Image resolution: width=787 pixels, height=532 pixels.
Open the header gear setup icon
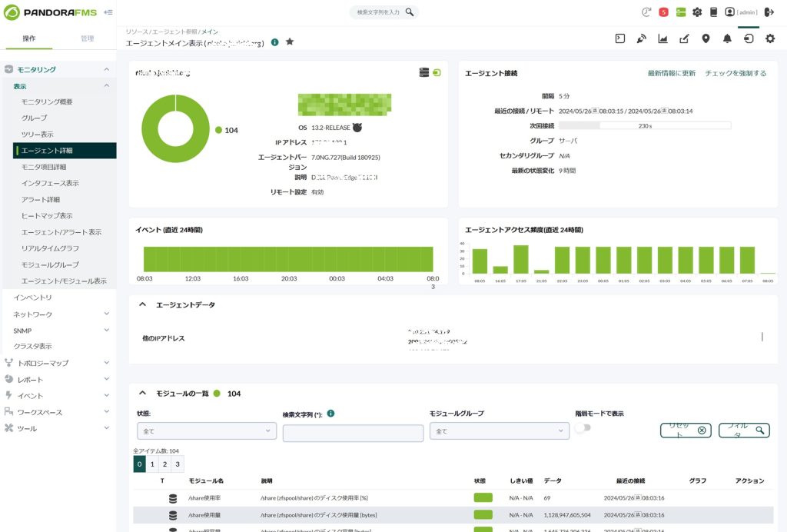tap(697, 12)
